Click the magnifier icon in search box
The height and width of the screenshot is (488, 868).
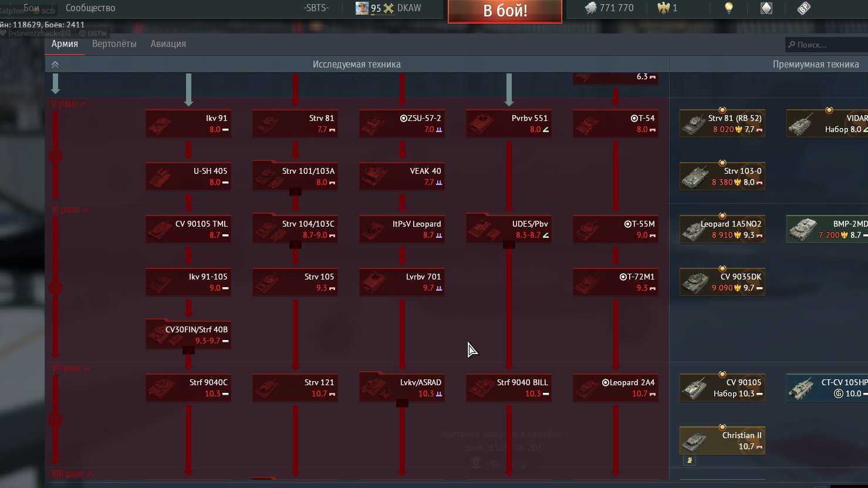point(792,45)
